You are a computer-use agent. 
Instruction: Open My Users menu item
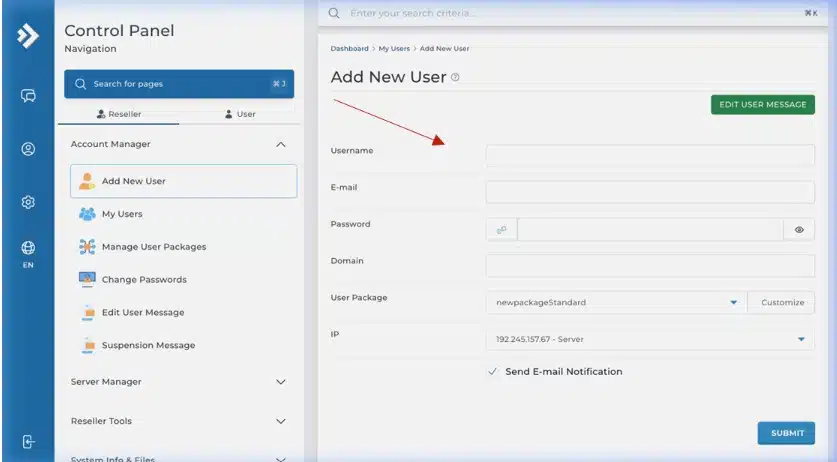coord(184,214)
